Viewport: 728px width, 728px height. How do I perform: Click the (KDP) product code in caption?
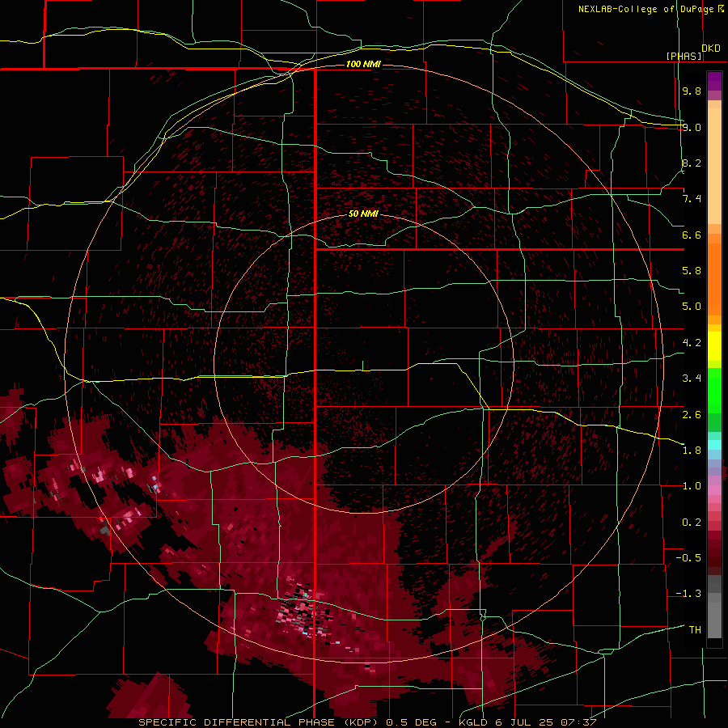[x=362, y=722]
